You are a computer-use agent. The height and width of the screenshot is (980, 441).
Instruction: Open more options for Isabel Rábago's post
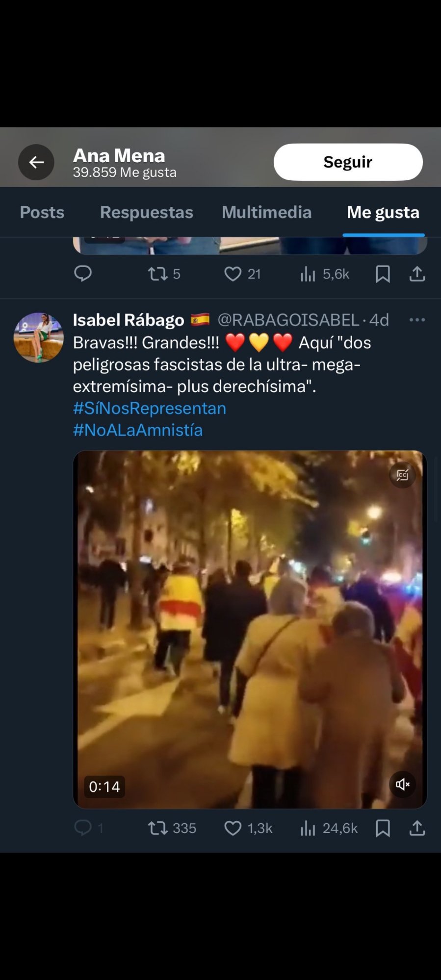(417, 320)
